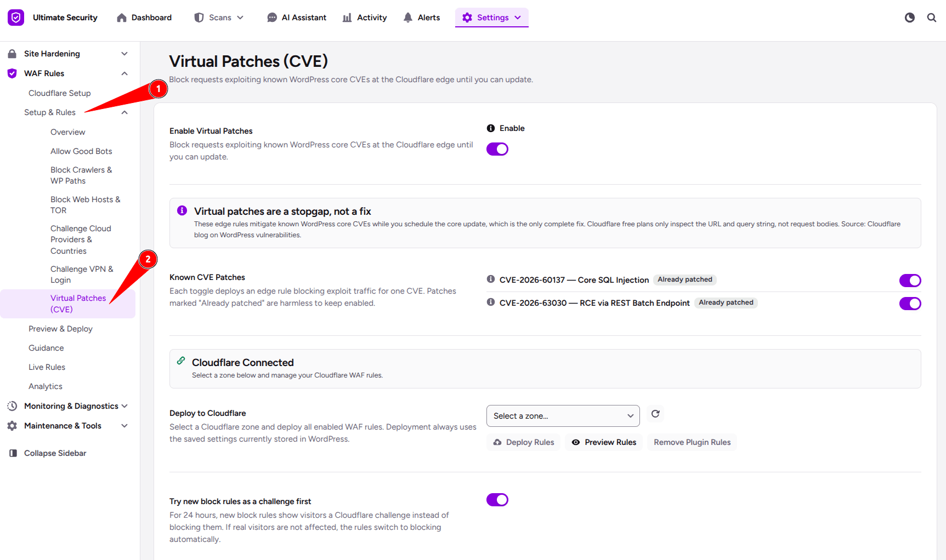Screen dimensions: 946x560
Task: Go to Preview & Deploy
Action: pyautogui.click(x=60, y=329)
